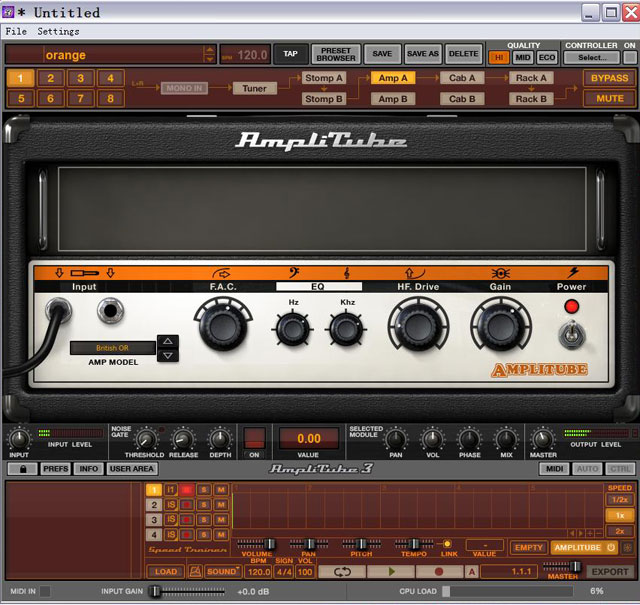640x605 pixels.
Task: Arm track 3 for recording
Action: (x=187, y=520)
